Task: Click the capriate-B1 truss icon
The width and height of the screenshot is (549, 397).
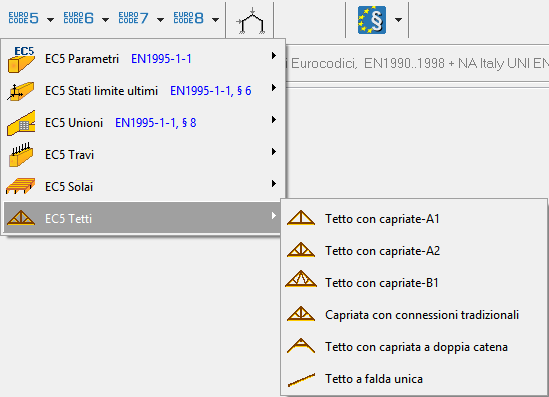Action: [x=301, y=279]
